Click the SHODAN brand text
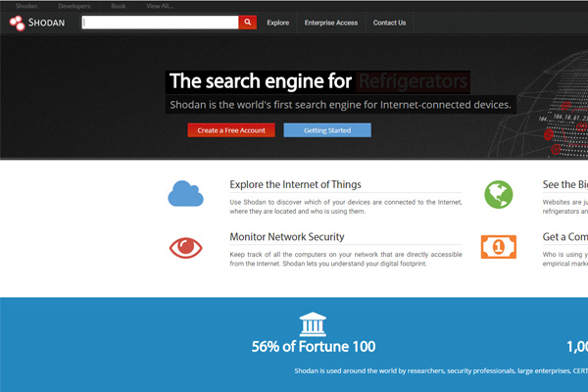 click(46, 23)
